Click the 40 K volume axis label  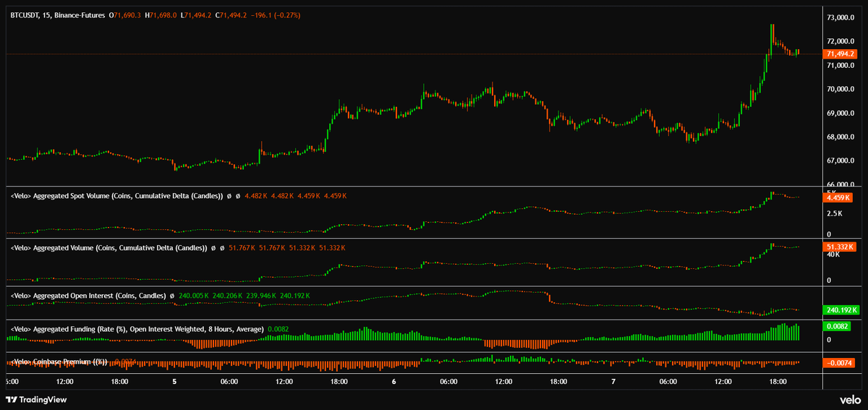click(x=833, y=254)
